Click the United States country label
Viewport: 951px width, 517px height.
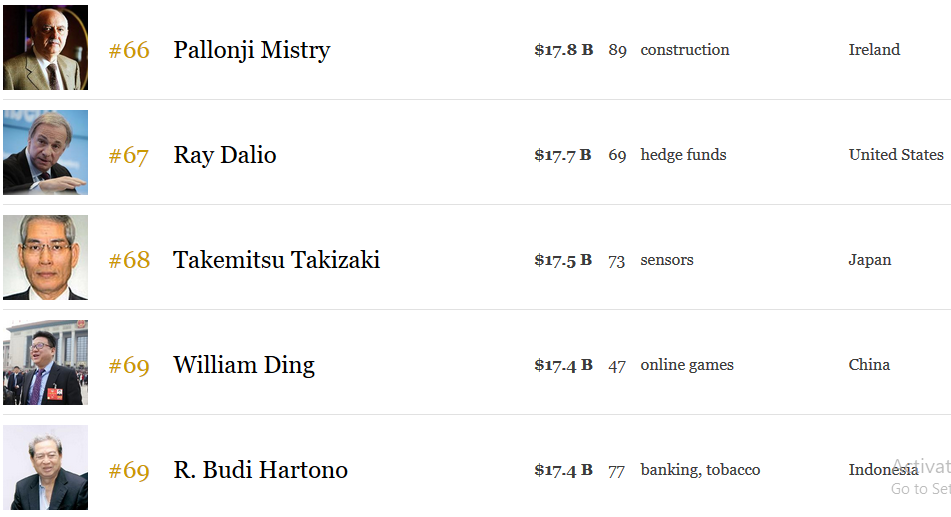pos(896,155)
